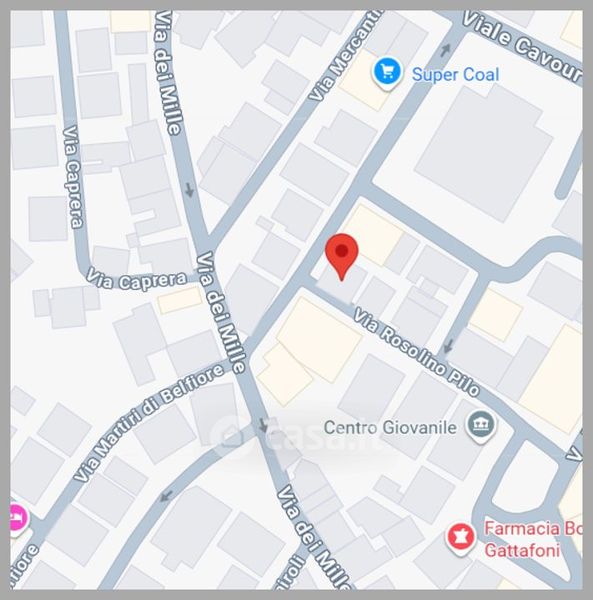Open the Centro Giovanile place label

click(x=390, y=427)
